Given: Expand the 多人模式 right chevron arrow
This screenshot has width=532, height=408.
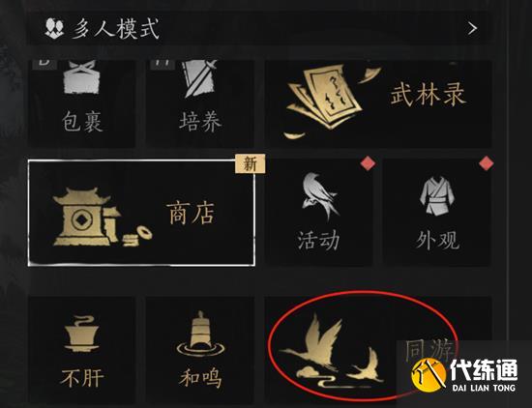Looking at the screenshot, I should tap(472, 28).
